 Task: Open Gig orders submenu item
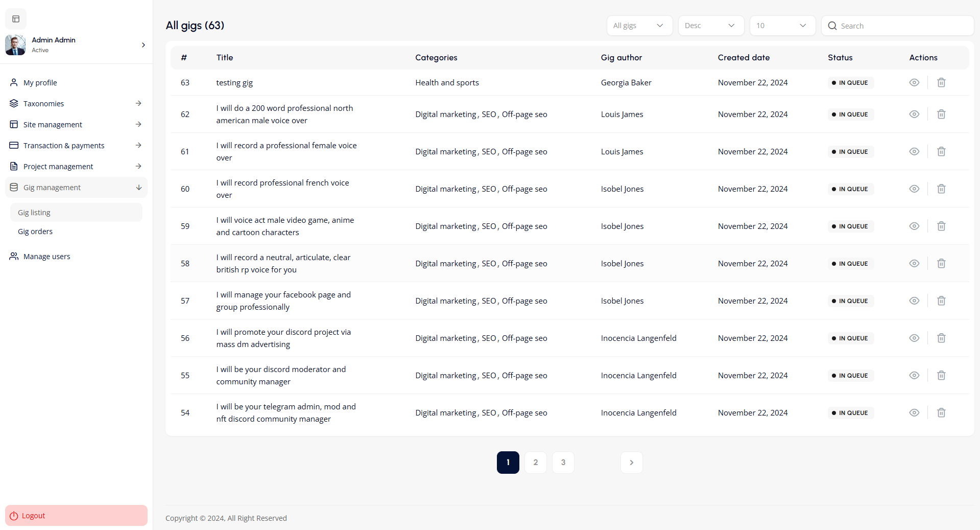tap(35, 231)
